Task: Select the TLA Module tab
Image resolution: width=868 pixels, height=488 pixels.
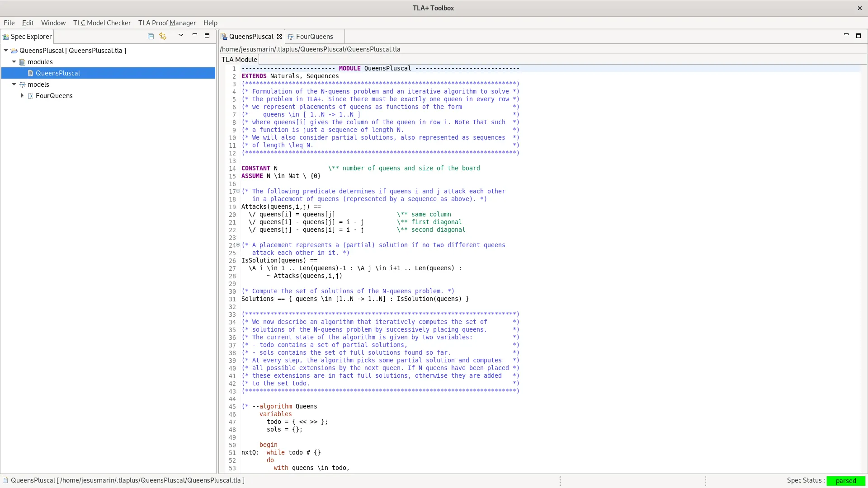Action: click(x=239, y=60)
